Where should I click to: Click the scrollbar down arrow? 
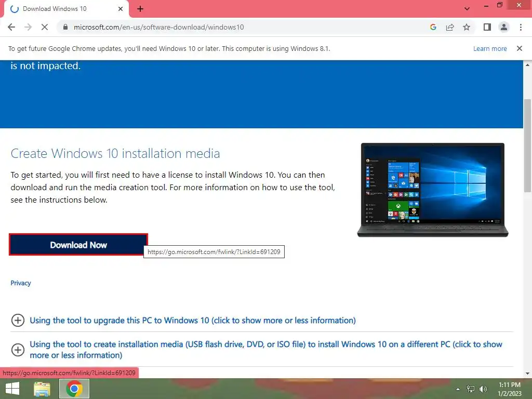coord(527,374)
